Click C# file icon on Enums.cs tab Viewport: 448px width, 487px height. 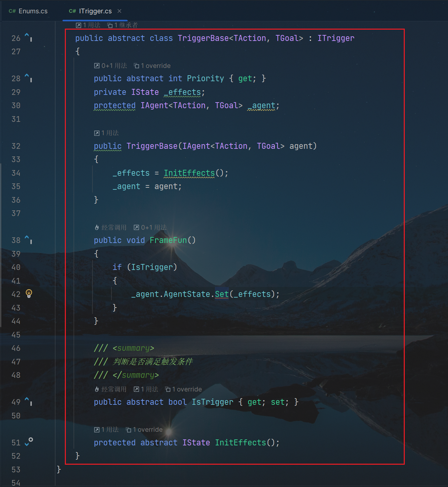point(12,11)
